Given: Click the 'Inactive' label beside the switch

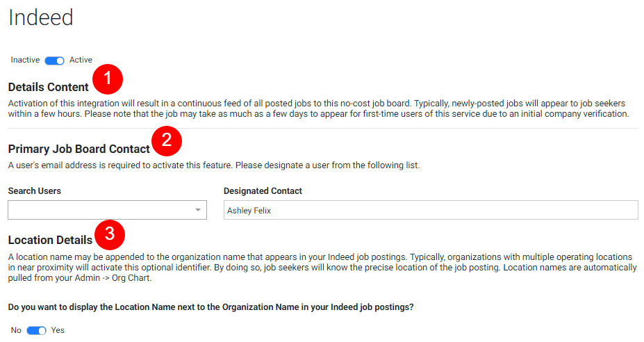Looking at the screenshot, I should [x=25, y=60].
